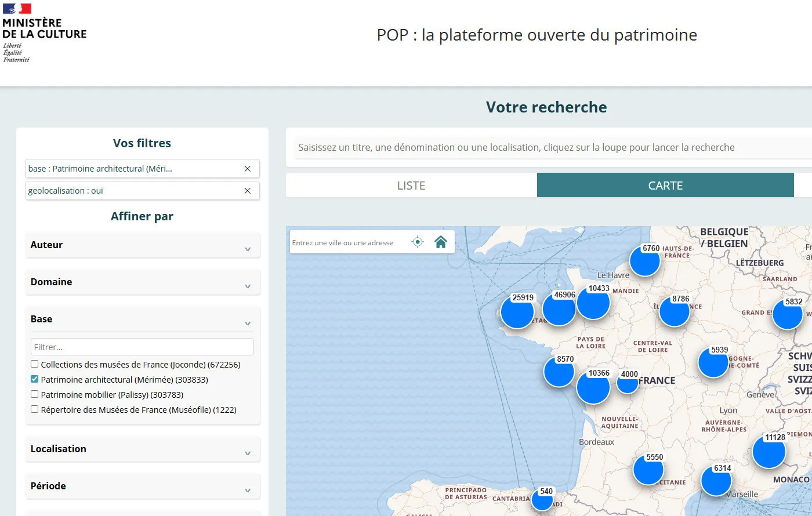
Task: Expand the Période filter section
Action: (142, 486)
